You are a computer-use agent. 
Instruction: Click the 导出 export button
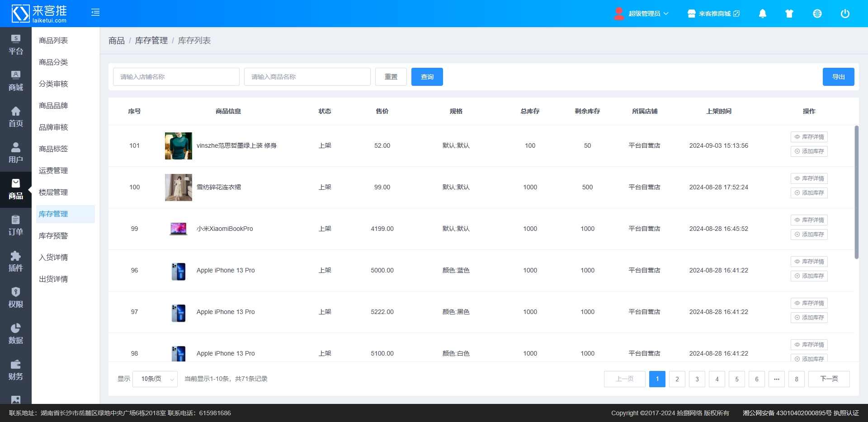pyautogui.click(x=838, y=77)
